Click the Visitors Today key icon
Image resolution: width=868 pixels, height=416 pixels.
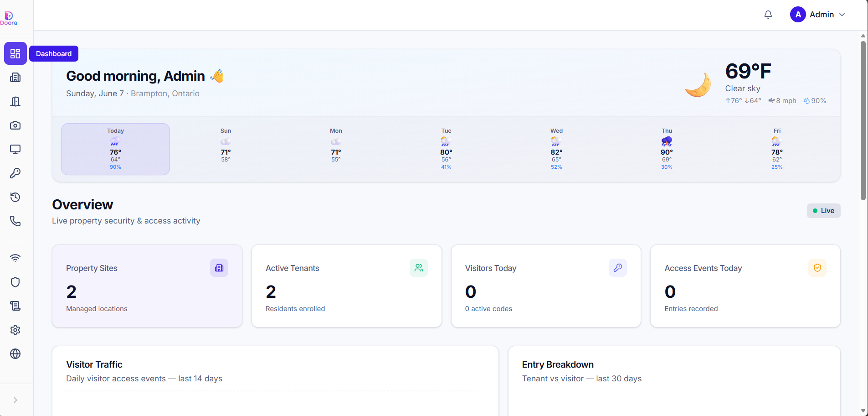(x=618, y=268)
